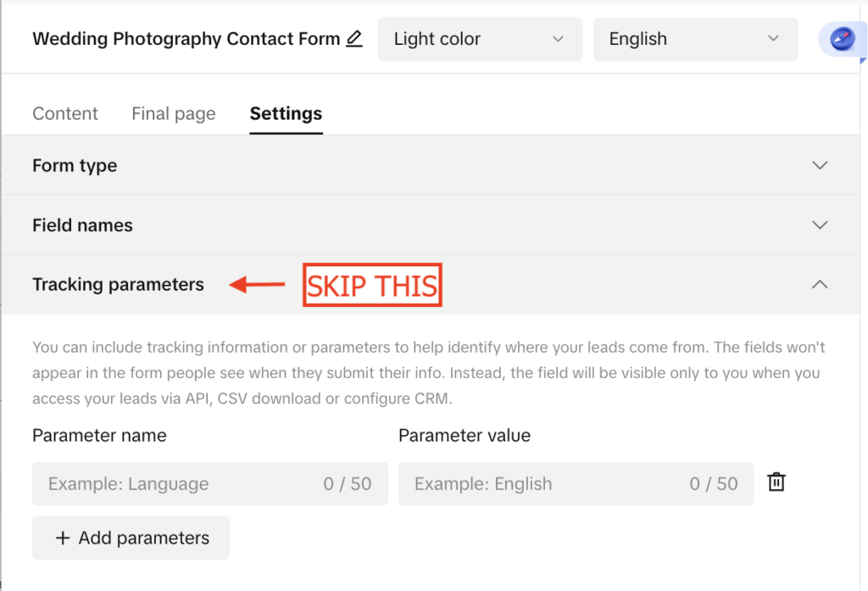Click the Add parameters button
Screen dimensions: 868x591
[131, 538]
